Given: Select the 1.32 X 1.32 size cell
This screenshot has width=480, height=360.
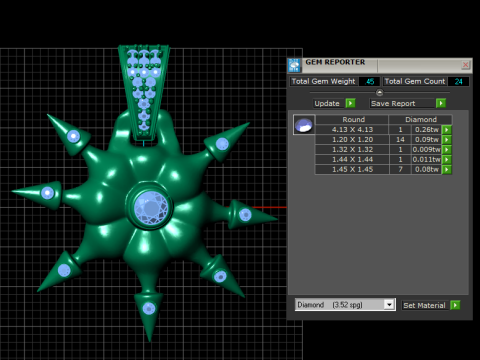Looking at the screenshot, I should (x=352, y=150).
